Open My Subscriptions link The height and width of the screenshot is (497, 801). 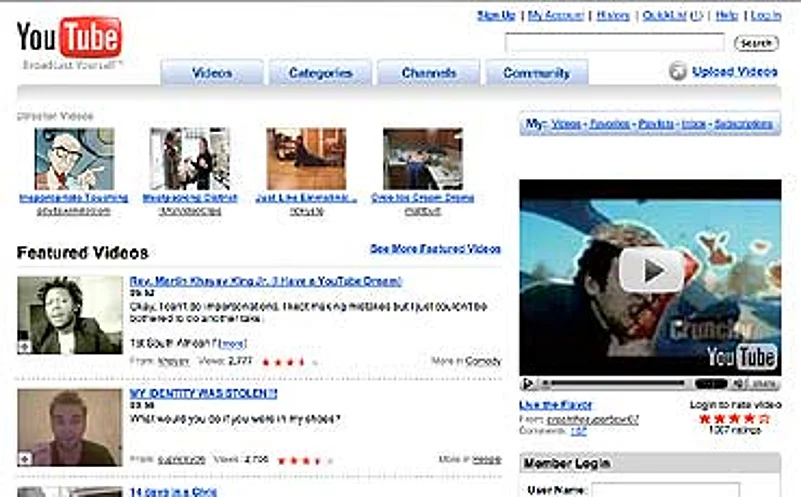(x=743, y=124)
